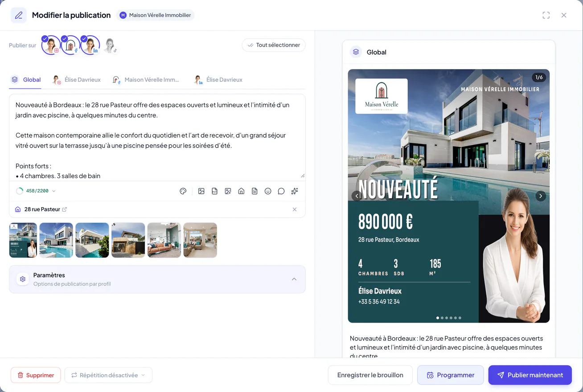Open the color palette tool in the editor toolbar
583x392 pixels.
click(183, 191)
